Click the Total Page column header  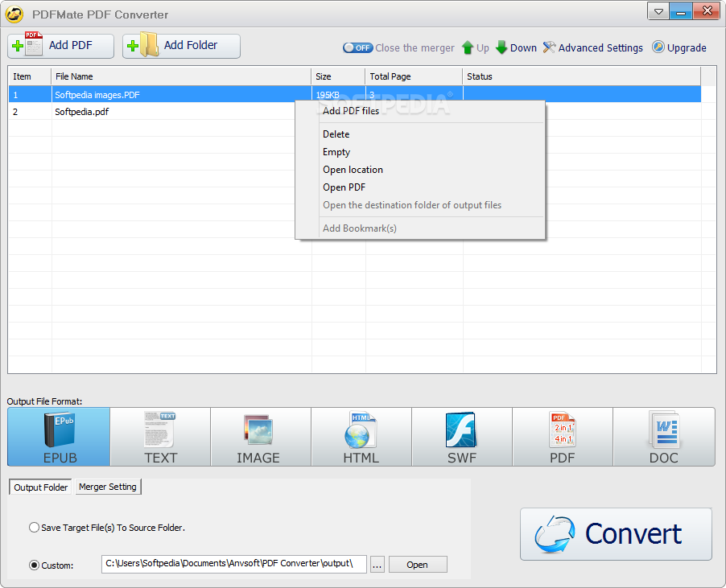(x=414, y=76)
